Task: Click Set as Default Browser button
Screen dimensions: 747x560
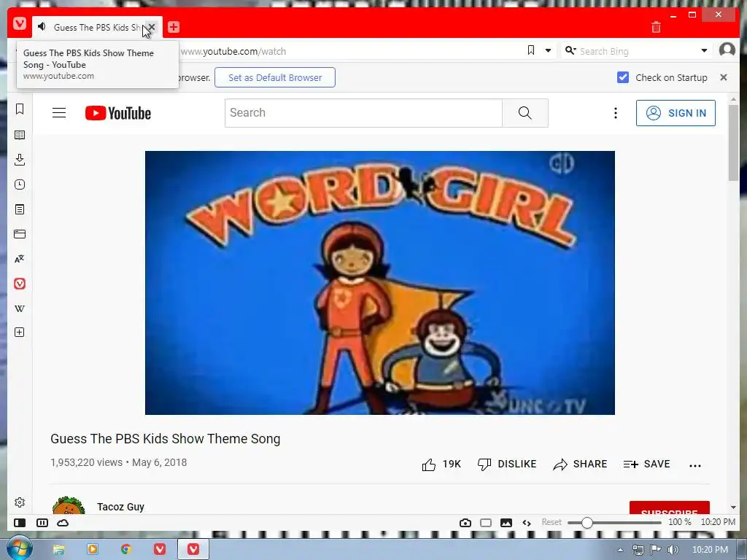Action: (x=275, y=77)
